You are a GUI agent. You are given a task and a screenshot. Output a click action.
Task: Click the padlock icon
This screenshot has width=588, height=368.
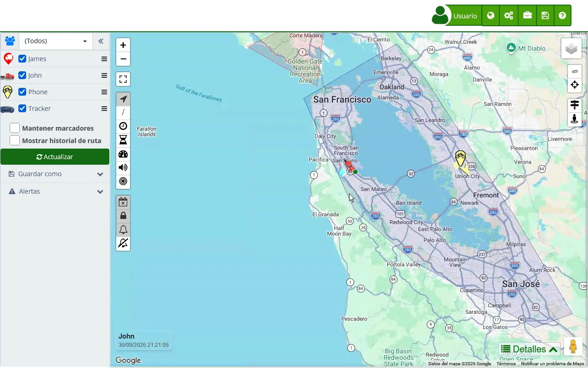click(123, 216)
